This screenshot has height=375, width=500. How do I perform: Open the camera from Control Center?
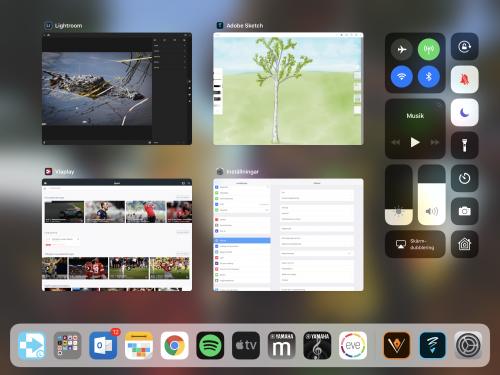(465, 211)
